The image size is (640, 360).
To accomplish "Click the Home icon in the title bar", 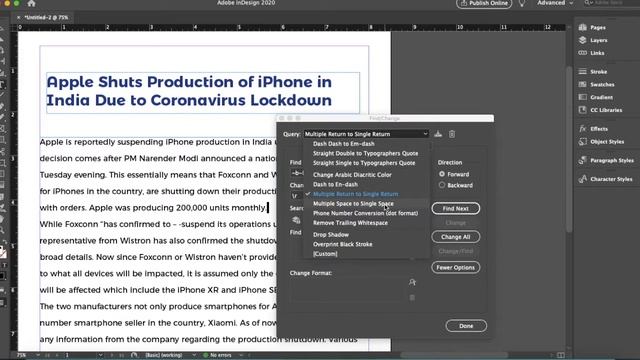I will pos(31,4).
